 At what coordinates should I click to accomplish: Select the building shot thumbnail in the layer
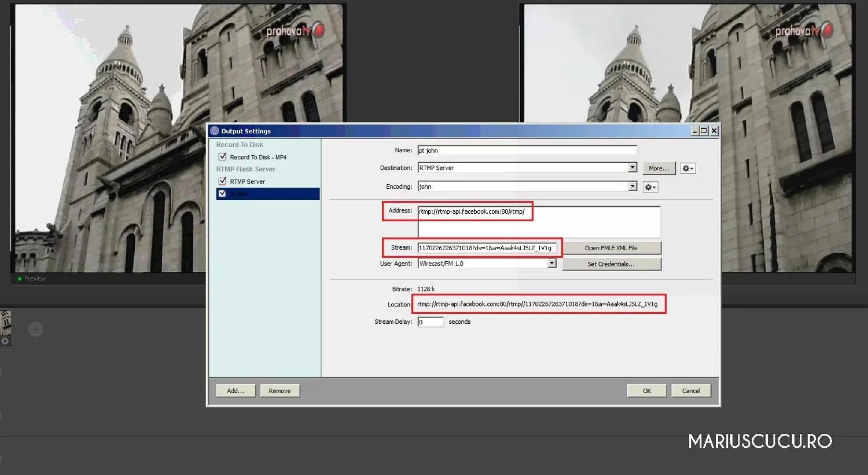click(x=5, y=323)
